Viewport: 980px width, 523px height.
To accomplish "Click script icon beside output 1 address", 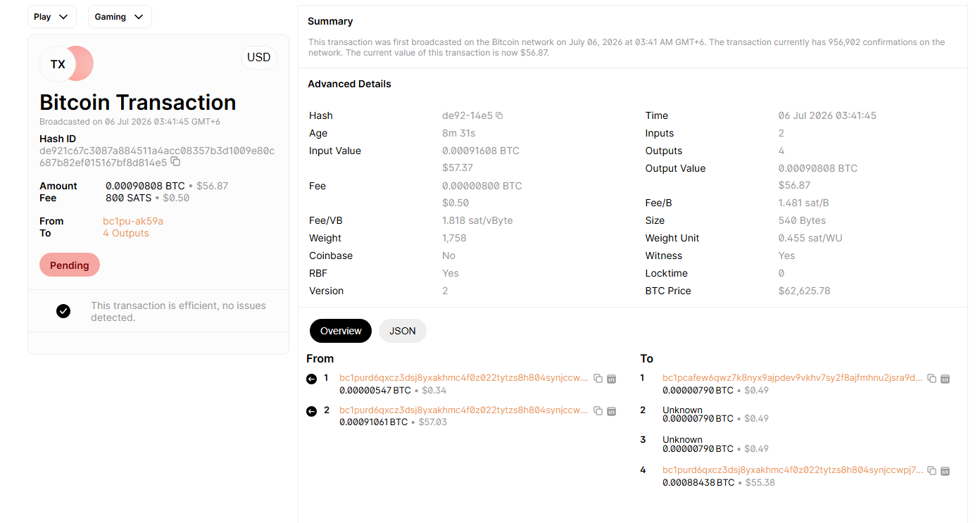I will coord(945,379).
